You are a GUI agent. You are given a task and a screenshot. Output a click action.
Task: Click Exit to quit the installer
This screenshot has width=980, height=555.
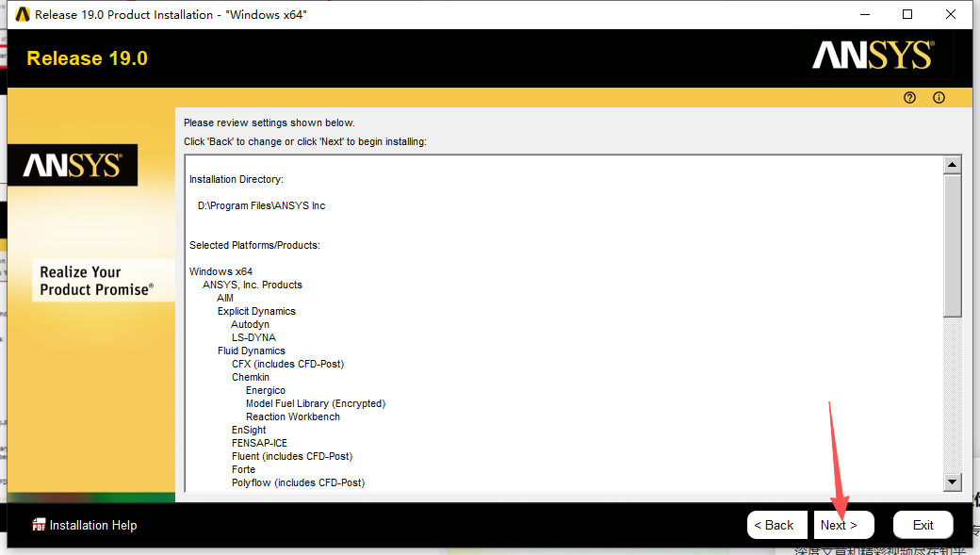pyautogui.click(x=923, y=525)
